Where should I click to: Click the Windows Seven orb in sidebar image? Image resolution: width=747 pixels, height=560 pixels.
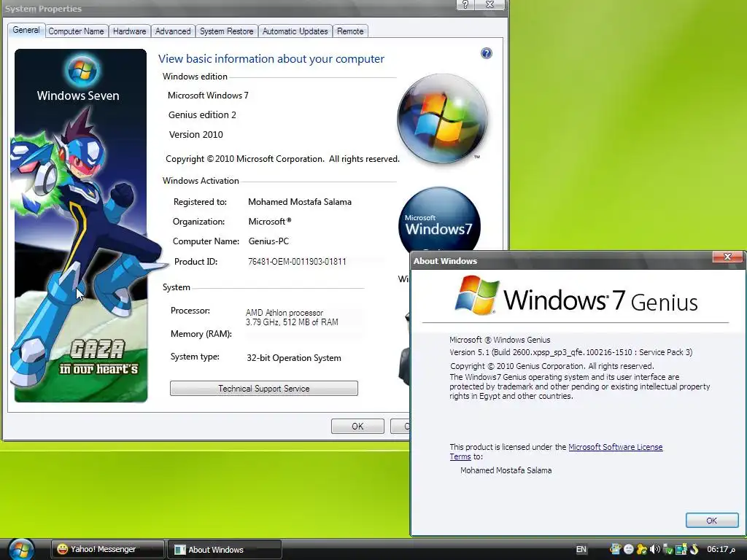(x=82, y=71)
